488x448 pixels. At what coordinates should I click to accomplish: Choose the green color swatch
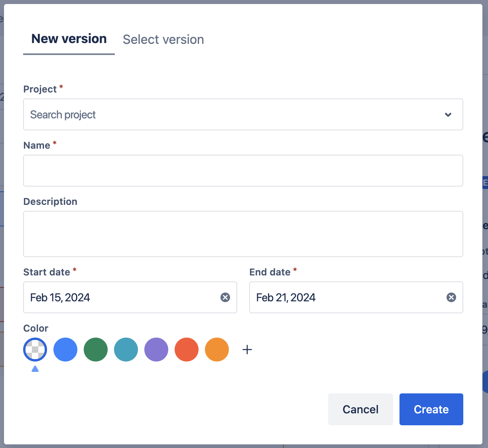(x=96, y=350)
